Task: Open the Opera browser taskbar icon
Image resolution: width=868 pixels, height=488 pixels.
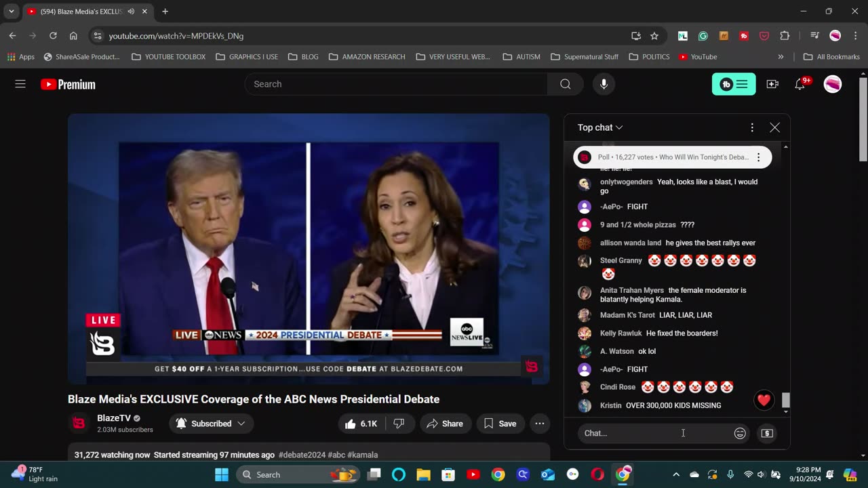Action: coord(597,474)
